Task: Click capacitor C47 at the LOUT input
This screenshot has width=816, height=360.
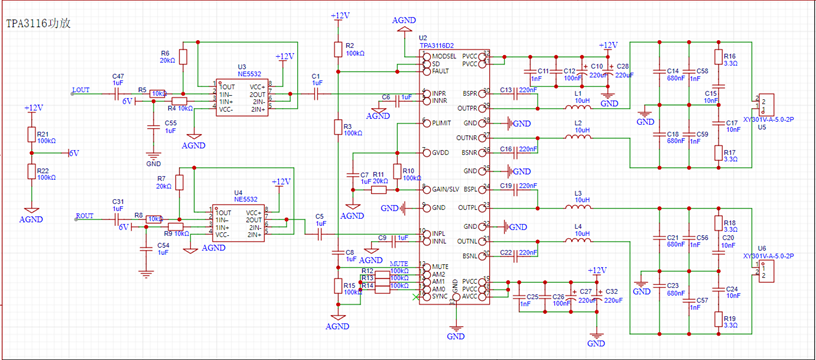Action: pos(119,94)
